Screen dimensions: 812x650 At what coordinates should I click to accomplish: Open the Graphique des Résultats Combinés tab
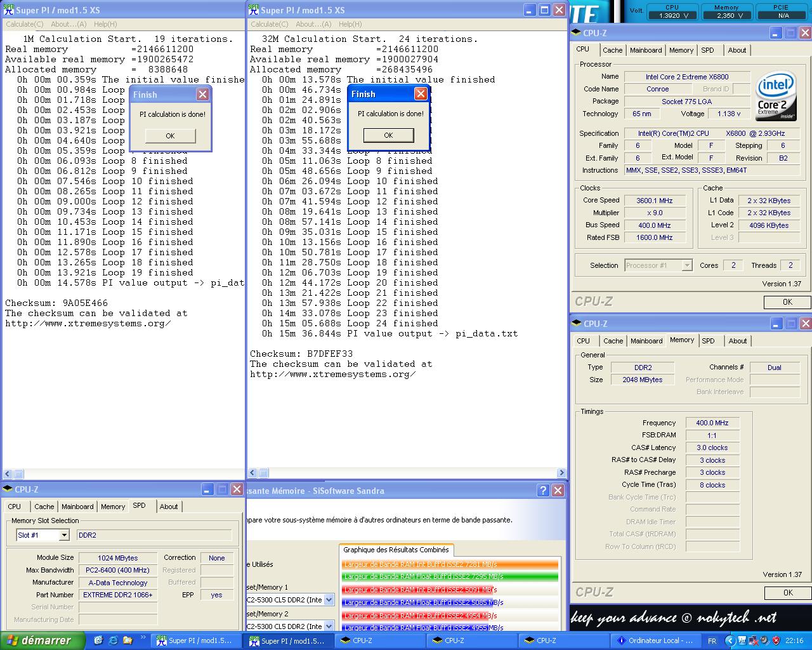tap(396, 550)
